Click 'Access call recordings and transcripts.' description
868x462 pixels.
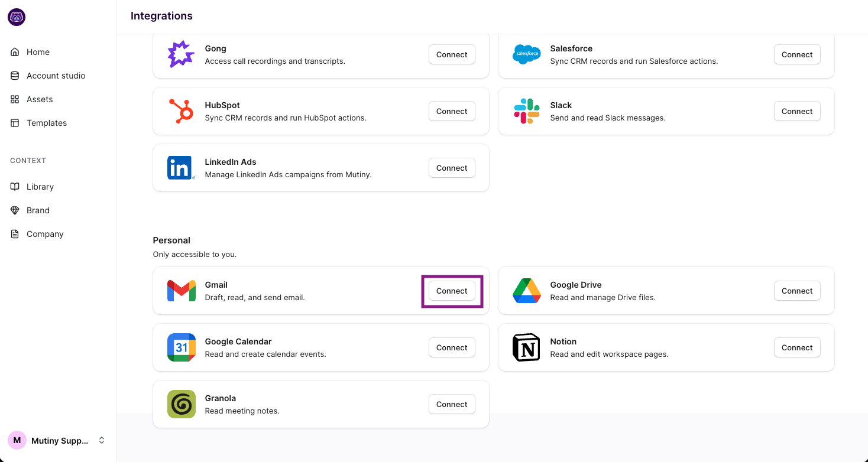tap(275, 61)
